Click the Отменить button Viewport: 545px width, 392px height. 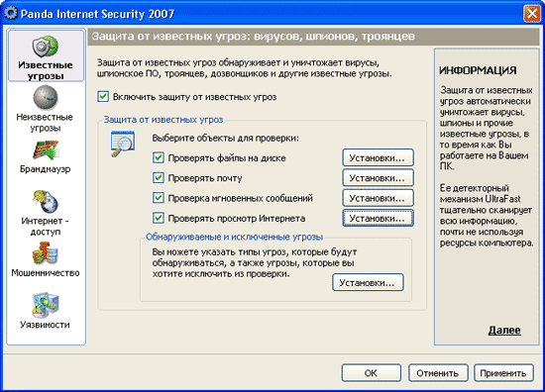[438, 373]
